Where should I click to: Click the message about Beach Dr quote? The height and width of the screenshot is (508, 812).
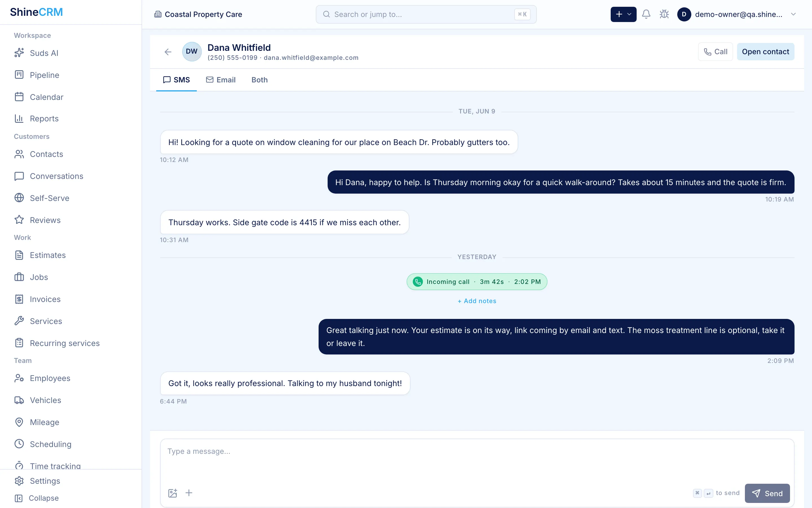pos(339,142)
